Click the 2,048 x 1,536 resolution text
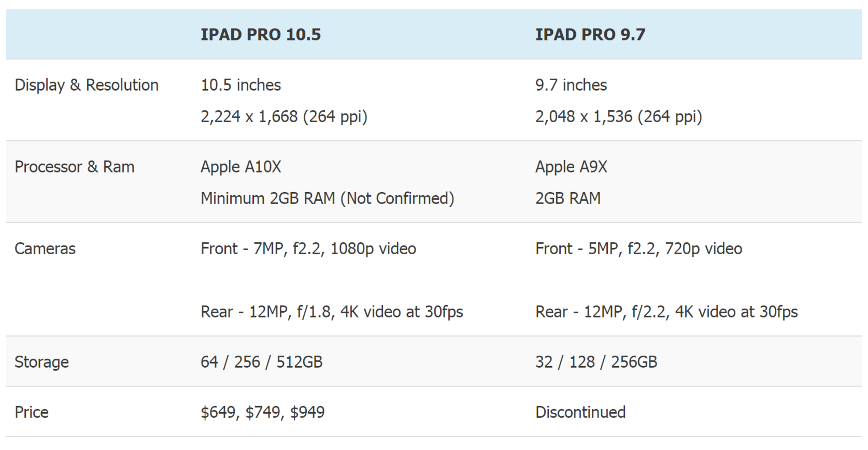The width and height of the screenshot is (868, 450). [619, 117]
